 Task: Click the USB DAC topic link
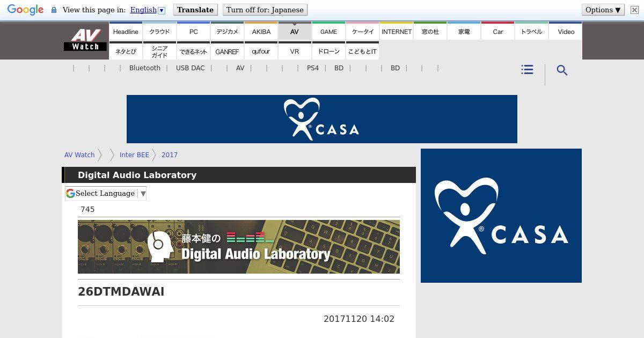pyautogui.click(x=191, y=68)
